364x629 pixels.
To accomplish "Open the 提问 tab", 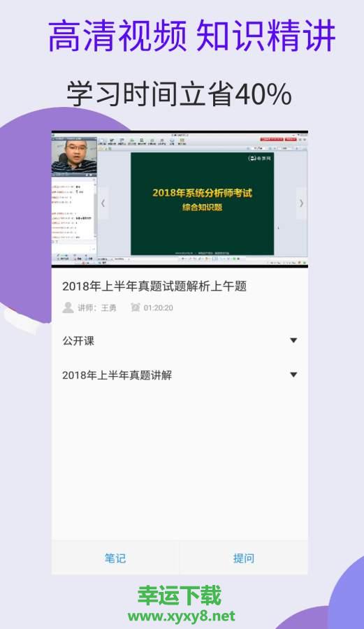I will coord(244,558).
